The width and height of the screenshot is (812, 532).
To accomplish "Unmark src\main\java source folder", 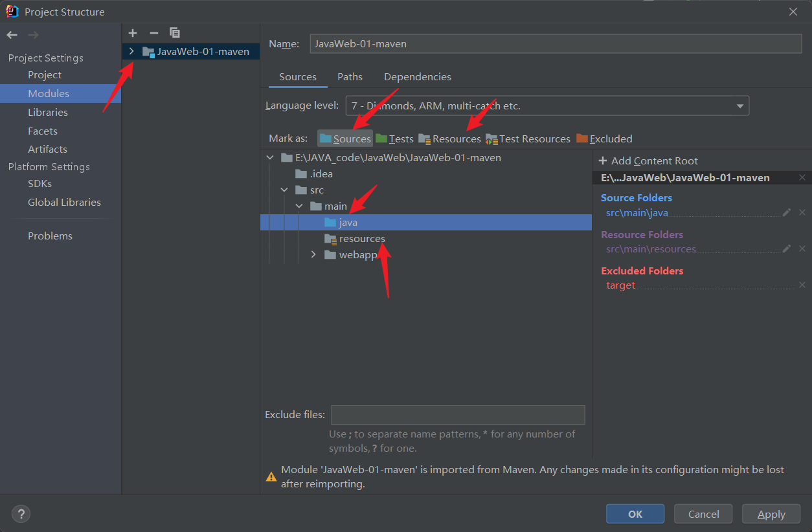I will tap(802, 212).
